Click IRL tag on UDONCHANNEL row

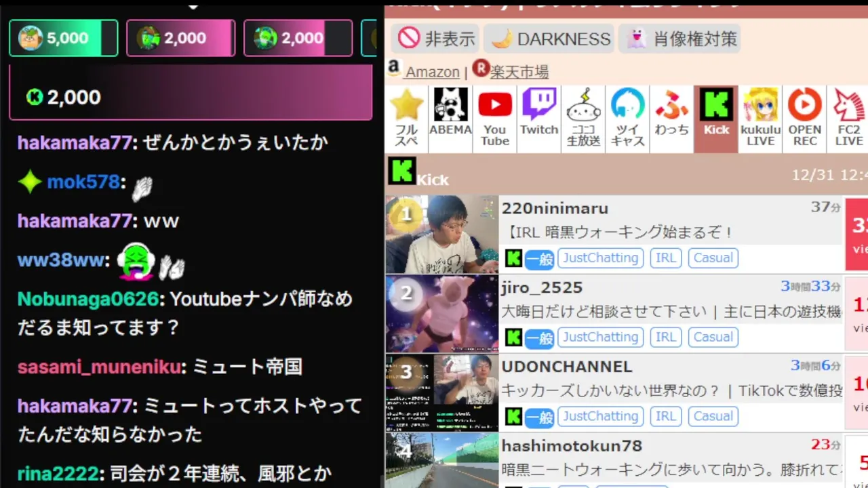pos(665,416)
